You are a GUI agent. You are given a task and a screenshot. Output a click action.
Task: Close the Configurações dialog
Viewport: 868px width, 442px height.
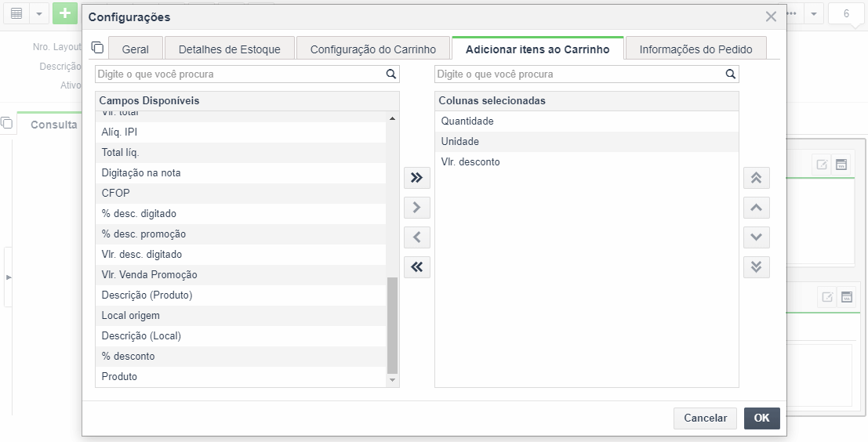click(771, 16)
